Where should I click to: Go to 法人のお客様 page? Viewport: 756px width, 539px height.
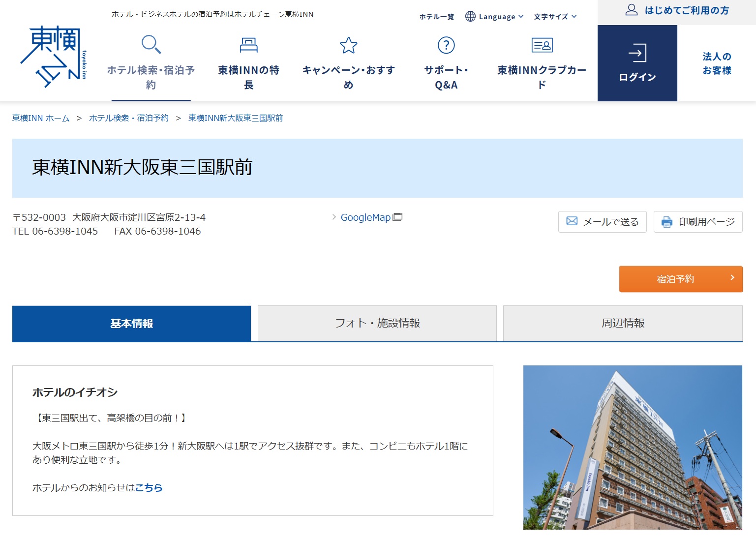coord(717,63)
